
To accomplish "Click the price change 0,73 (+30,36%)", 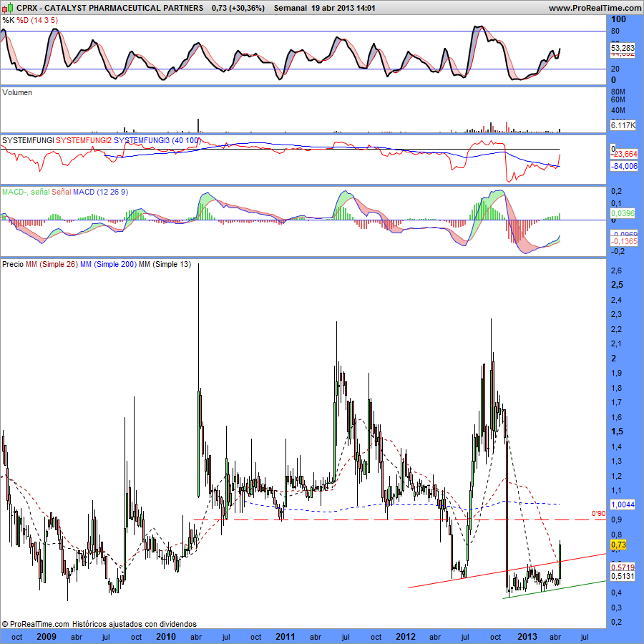I will click(238, 8).
